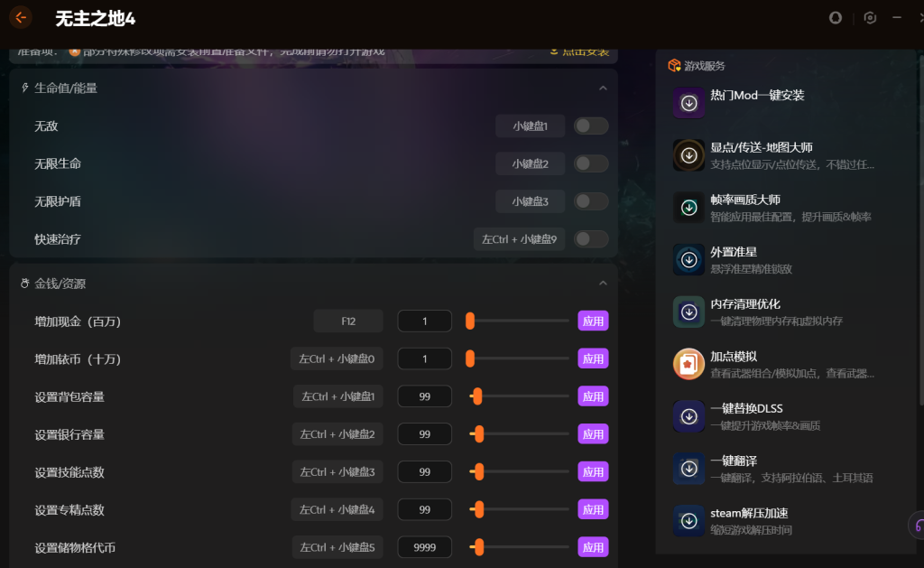Click the orange back arrow icon
This screenshot has width=924, height=568.
pos(21,17)
